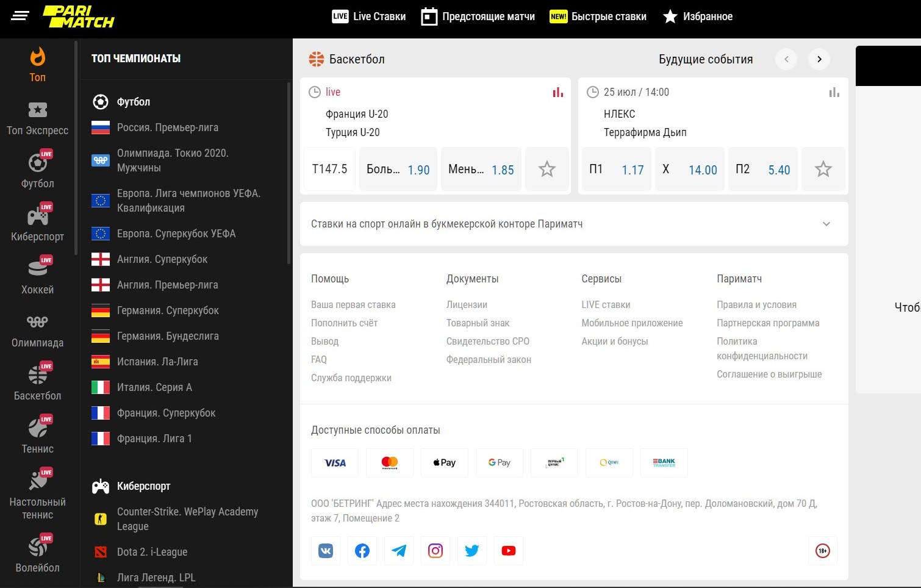Screen dimensions: 921x588
Task: Select Баскетбол in the left sidebar
Action: coord(37,382)
